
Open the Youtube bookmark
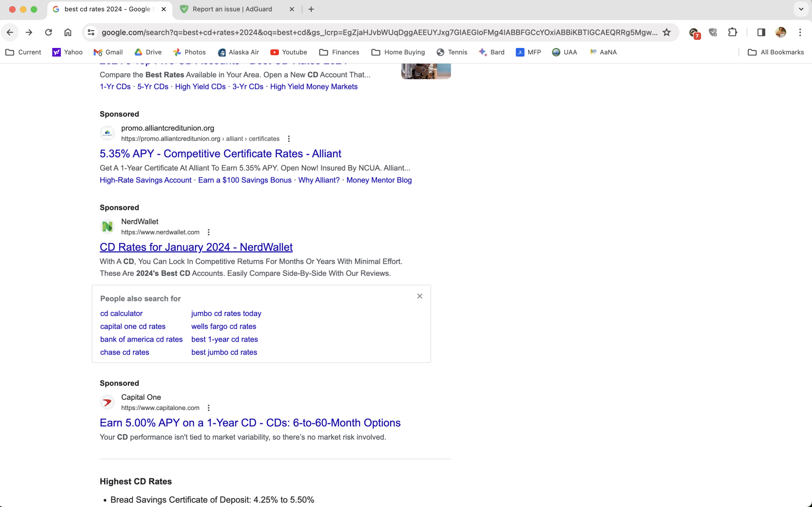[x=288, y=52]
